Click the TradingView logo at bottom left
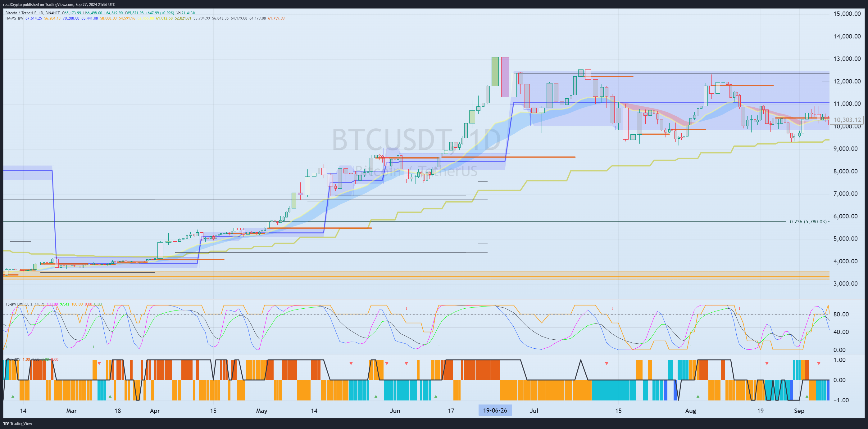Viewport: 868px width, 429px height. coord(17,423)
